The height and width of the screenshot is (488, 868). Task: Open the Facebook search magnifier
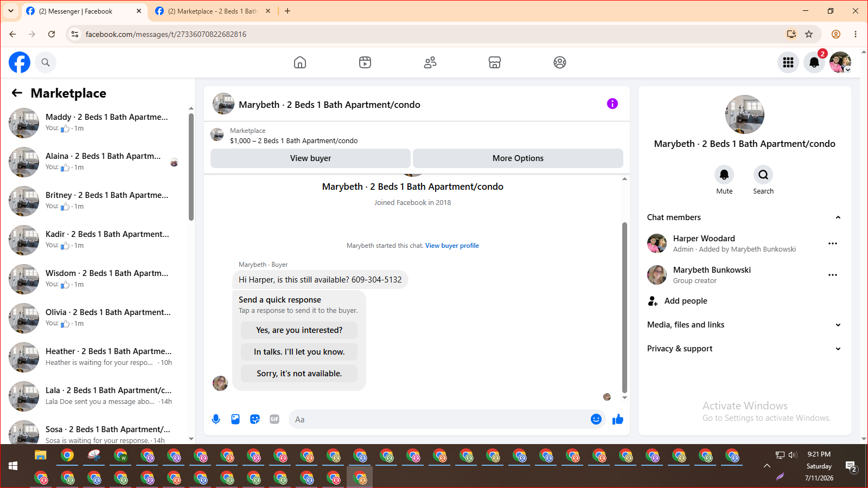point(46,62)
